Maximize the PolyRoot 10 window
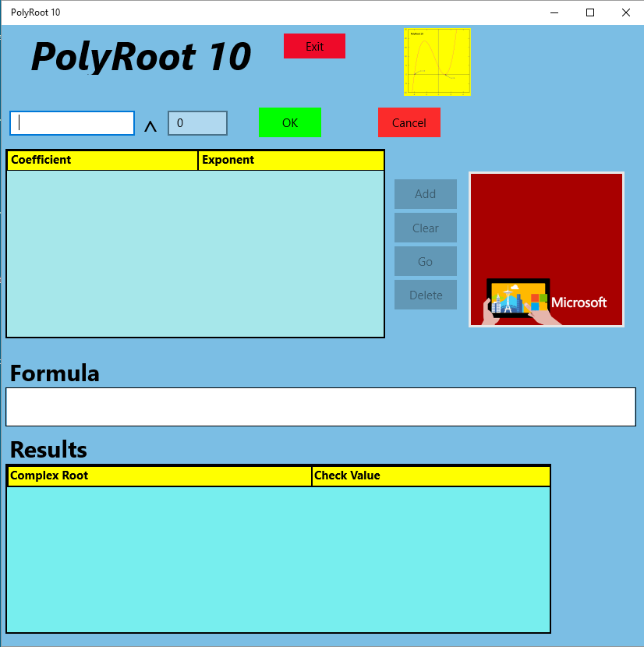The image size is (644, 647). 590,12
